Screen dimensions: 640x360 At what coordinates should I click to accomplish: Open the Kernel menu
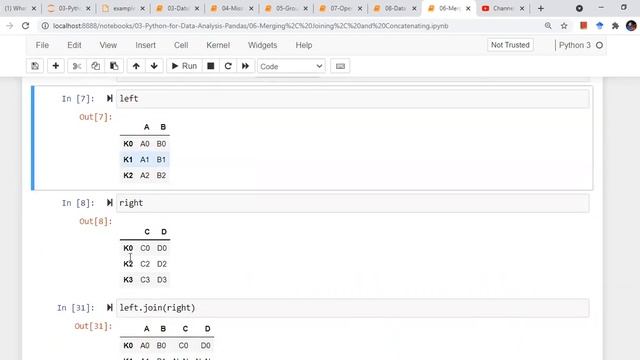[x=218, y=45]
